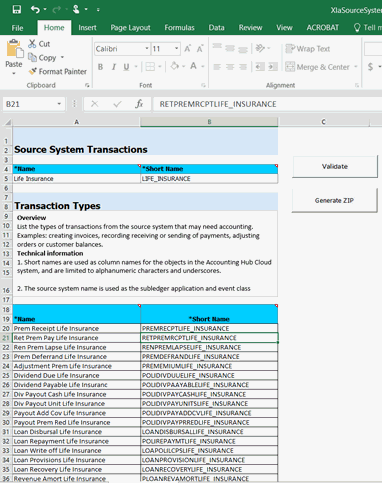This screenshot has height=483, width=382.
Task: Click the Insert Function fx icon
Action: 139,104
